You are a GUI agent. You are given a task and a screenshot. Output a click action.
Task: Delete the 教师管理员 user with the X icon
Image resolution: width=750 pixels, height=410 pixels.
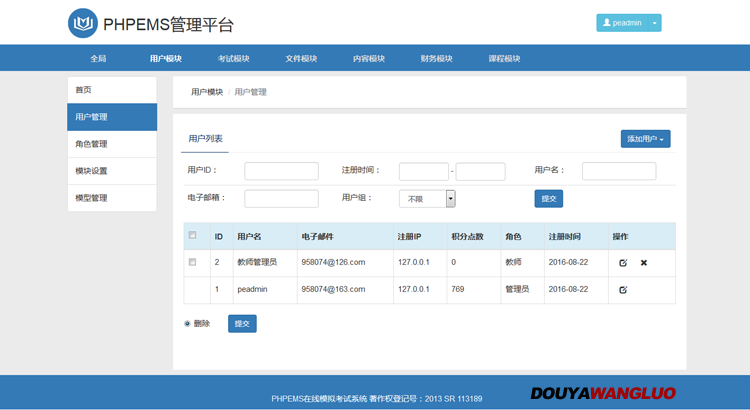tap(644, 263)
